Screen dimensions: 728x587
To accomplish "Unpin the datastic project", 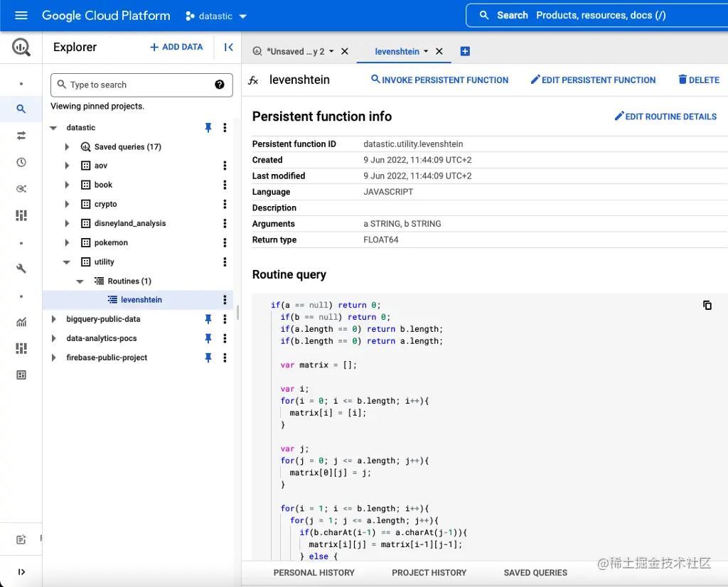I will point(208,128).
